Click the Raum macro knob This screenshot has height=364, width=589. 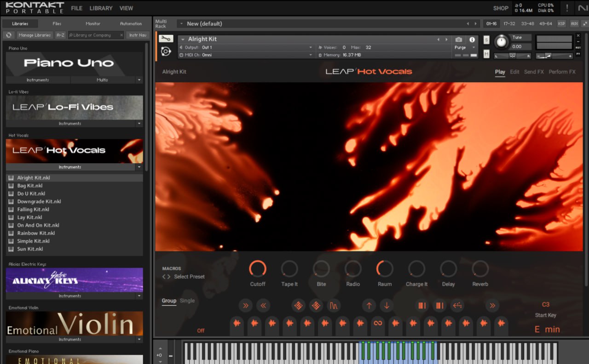coord(385,268)
